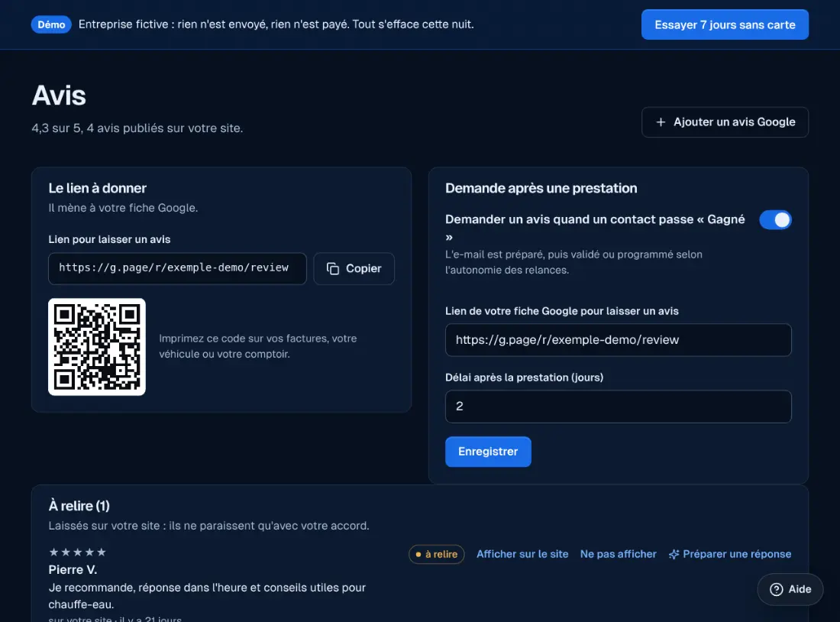Click the 'Laissés sur votre site' explanation text
The image size is (840, 622).
tap(209, 526)
